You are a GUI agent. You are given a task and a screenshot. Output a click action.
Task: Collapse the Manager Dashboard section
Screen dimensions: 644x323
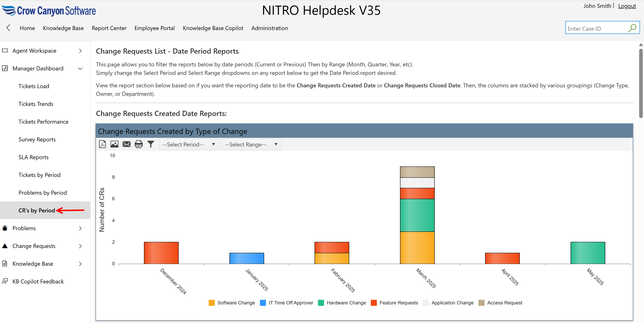click(80, 68)
